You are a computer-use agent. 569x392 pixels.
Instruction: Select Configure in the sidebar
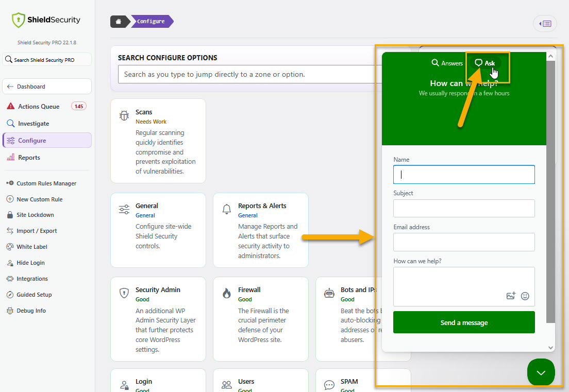(x=47, y=140)
